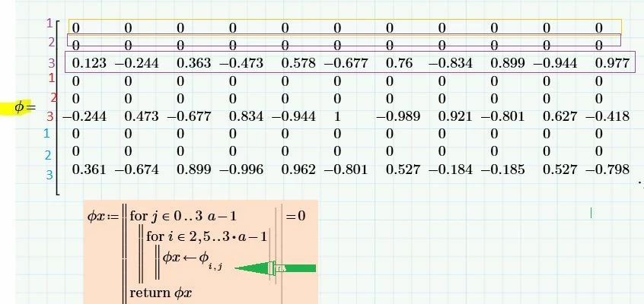The height and width of the screenshot is (304, 644).
Task: Click matrix value −0.989
Action: [398, 116]
